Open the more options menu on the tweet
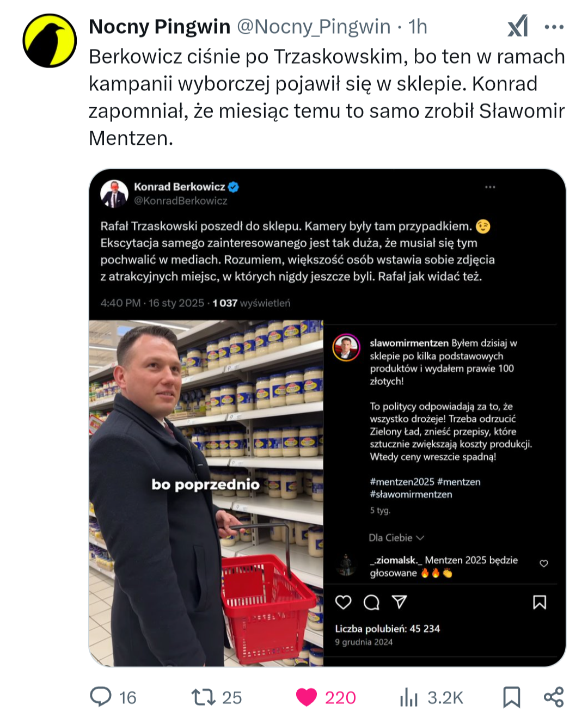This screenshot has height=724, width=588. 554,27
